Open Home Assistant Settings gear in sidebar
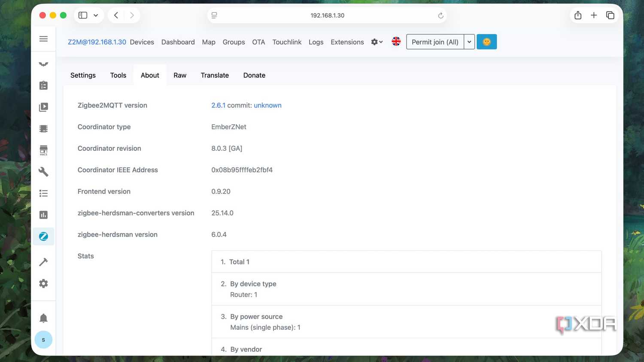The height and width of the screenshot is (362, 644). pos(43,283)
